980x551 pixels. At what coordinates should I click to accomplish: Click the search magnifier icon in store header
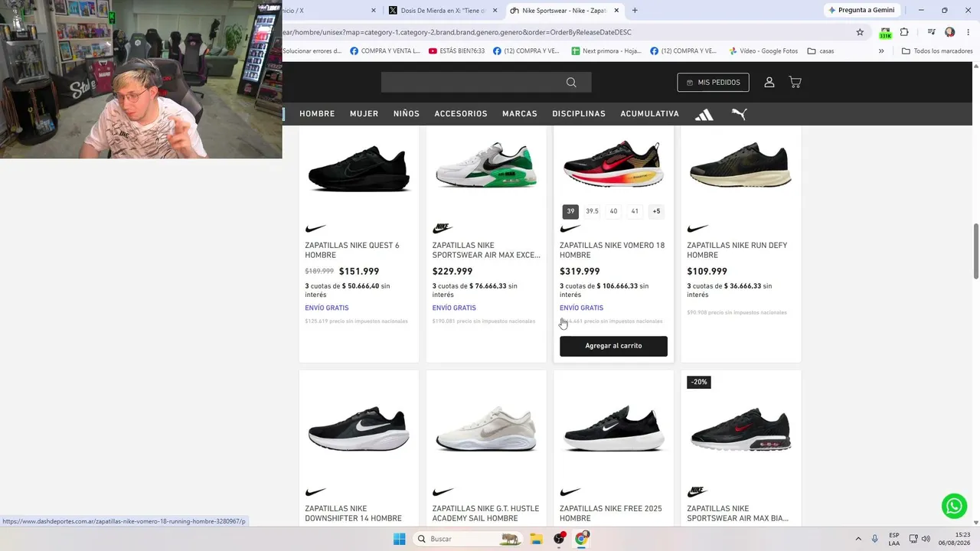571,83
